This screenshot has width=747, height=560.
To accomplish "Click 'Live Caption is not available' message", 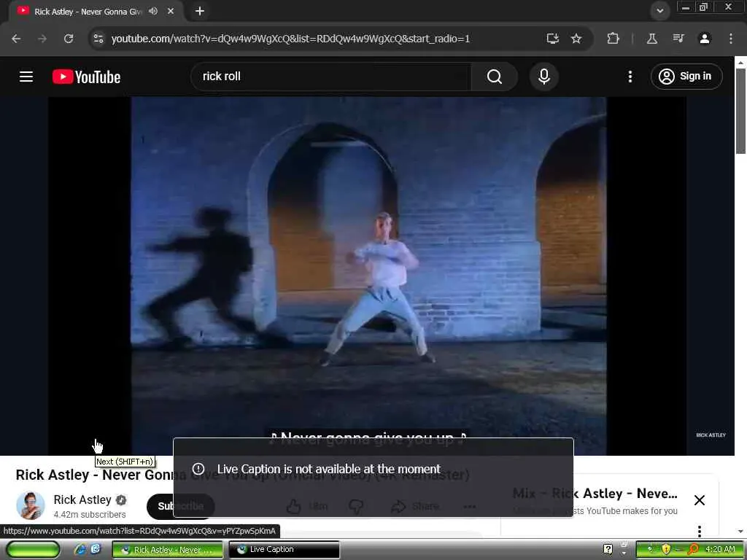I will click(329, 469).
